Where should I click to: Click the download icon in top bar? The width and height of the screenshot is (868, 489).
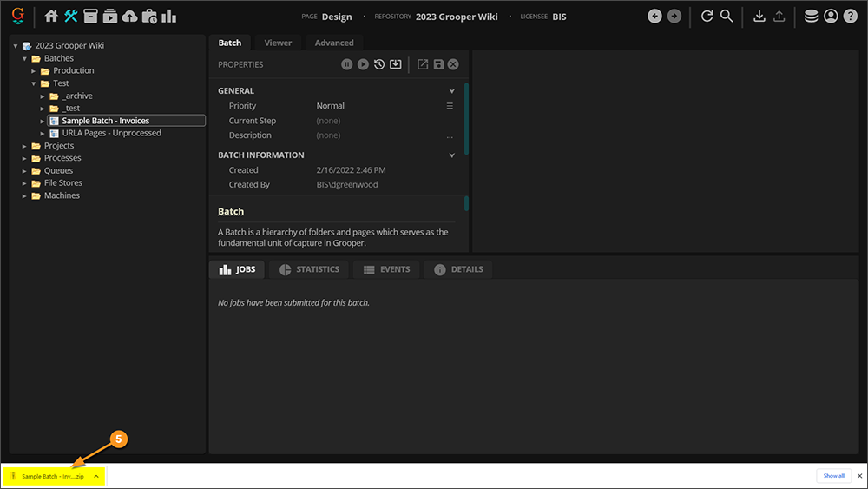pos(759,16)
